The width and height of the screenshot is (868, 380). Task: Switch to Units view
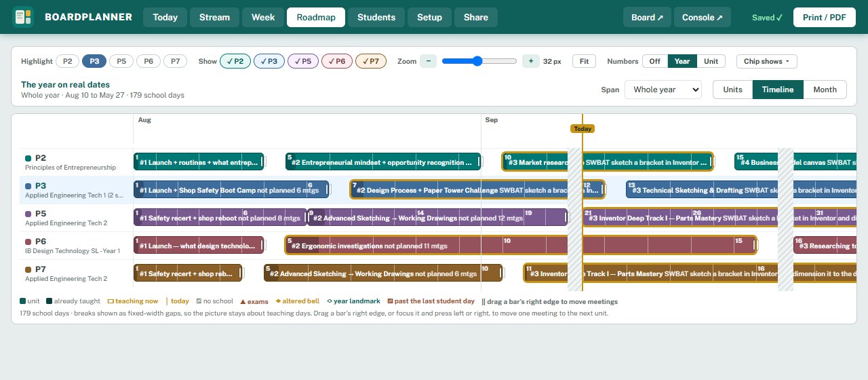pyautogui.click(x=732, y=90)
